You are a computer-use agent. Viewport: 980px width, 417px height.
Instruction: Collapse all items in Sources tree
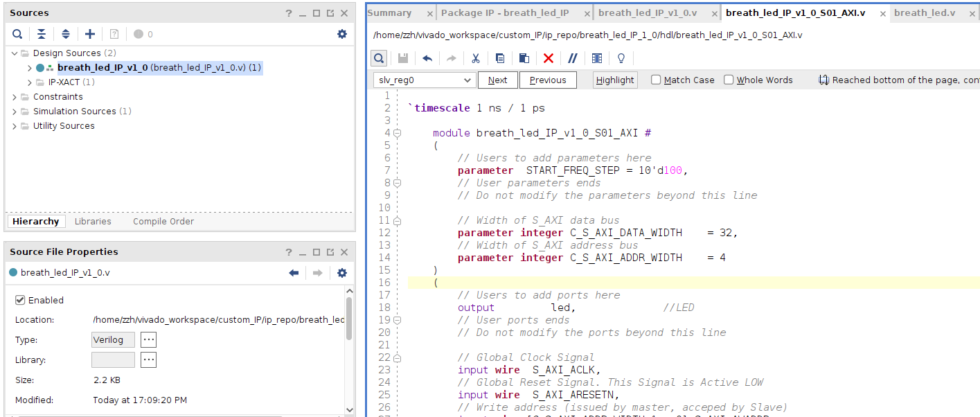(42, 34)
